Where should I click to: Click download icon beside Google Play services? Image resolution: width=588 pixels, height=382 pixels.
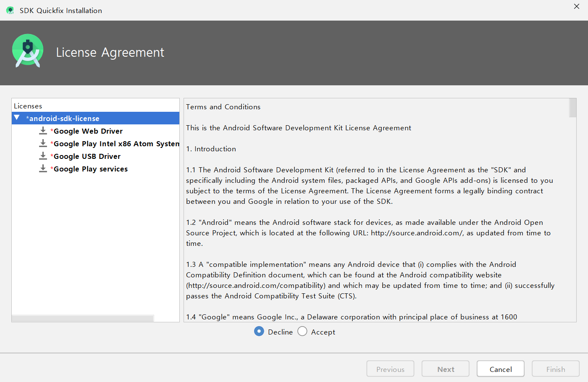pos(43,169)
